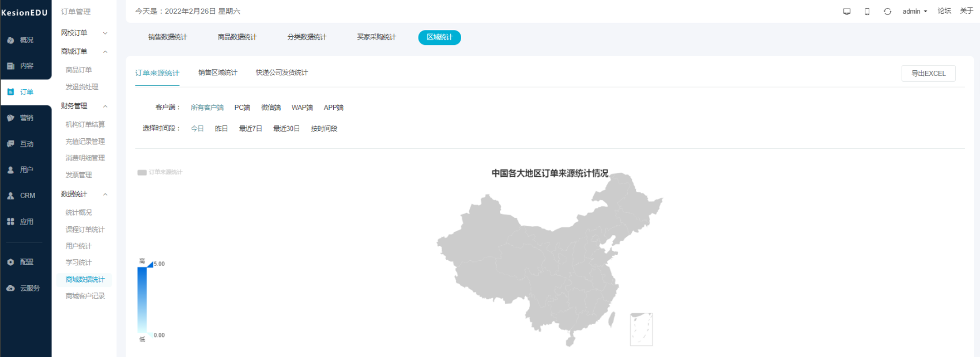Choose the 最近30日 time range

click(x=287, y=128)
